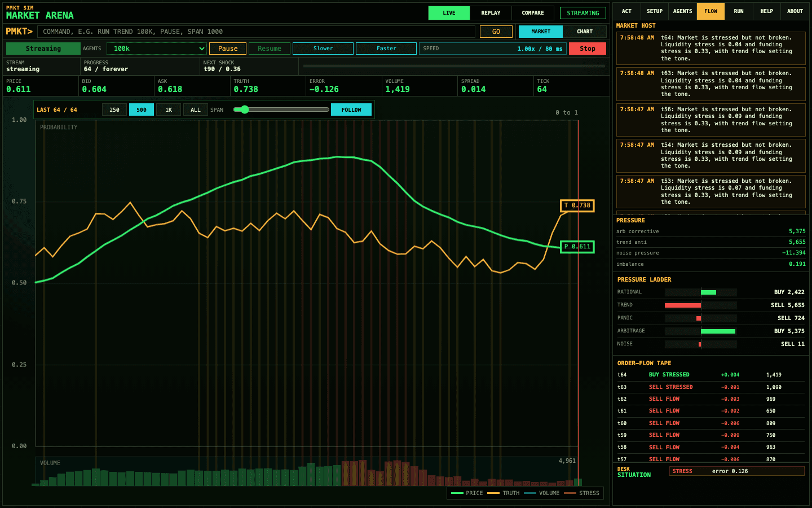Select the t64 market host message
Image resolution: width=812 pixels, height=508 pixels.
point(711,49)
